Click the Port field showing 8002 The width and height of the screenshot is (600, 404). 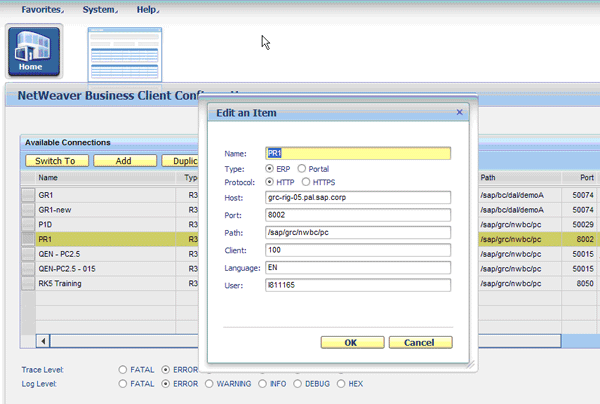point(358,215)
